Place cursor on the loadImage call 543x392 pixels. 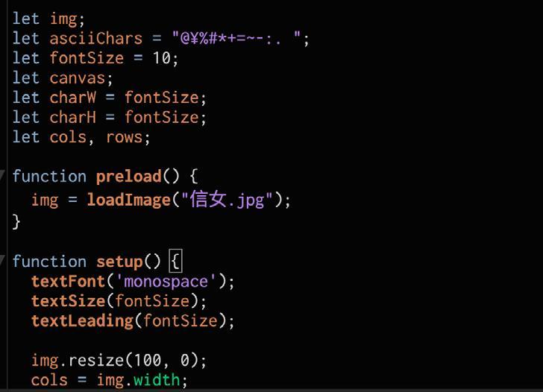point(128,200)
